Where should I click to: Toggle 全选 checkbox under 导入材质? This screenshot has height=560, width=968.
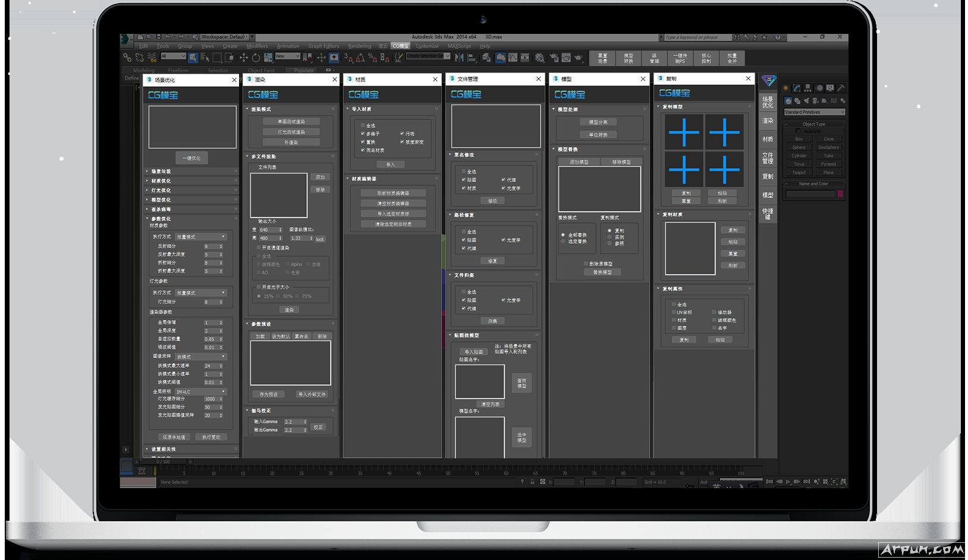pyautogui.click(x=363, y=125)
